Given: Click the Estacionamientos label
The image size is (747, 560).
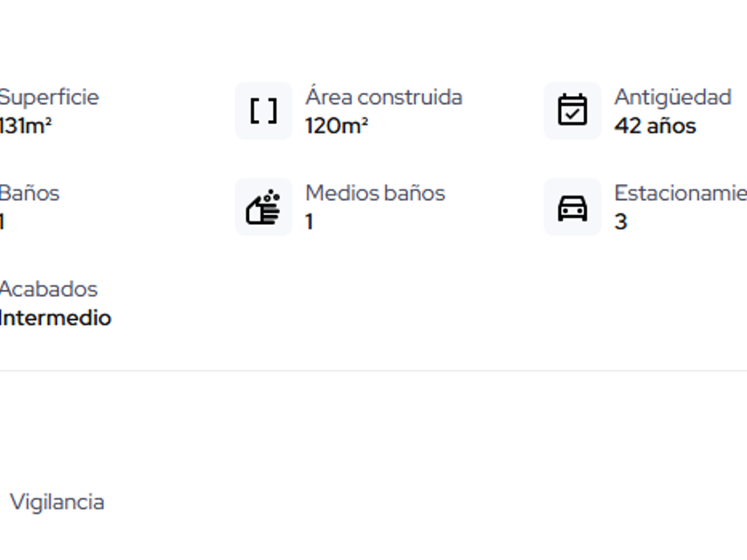Looking at the screenshot, I should point(680,193).
